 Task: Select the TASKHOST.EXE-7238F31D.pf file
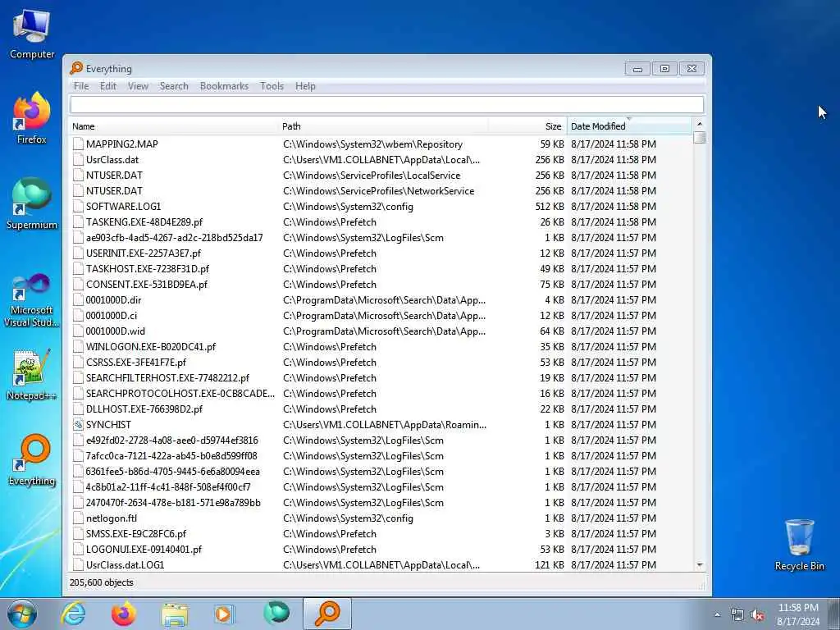point(148,268)
